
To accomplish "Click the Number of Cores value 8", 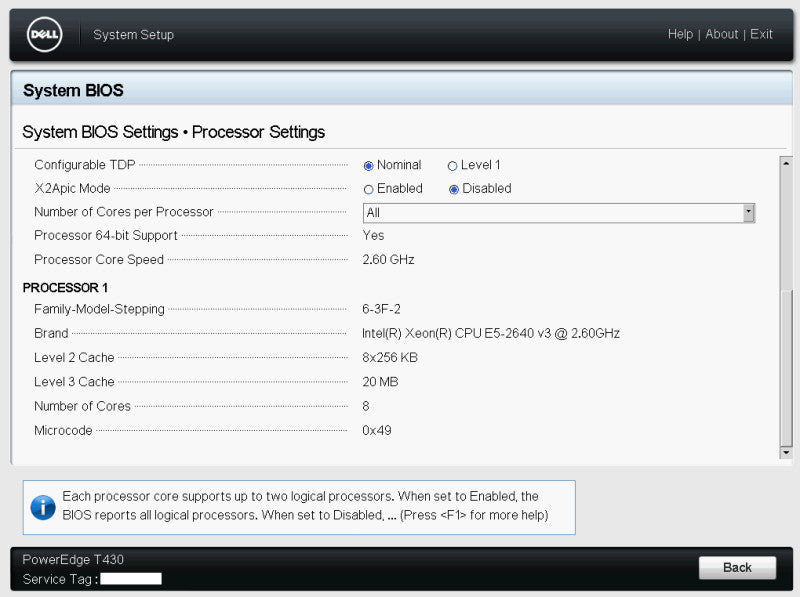I will pos(366,406).
